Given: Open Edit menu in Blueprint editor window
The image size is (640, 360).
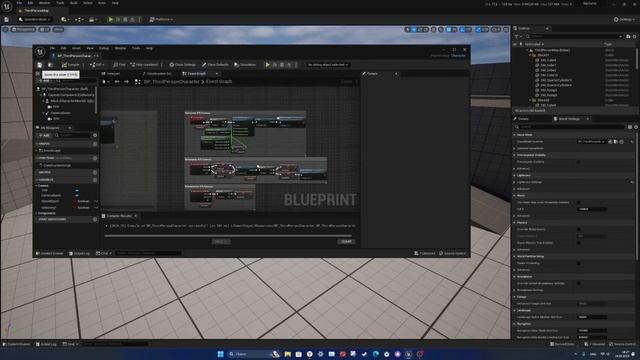Looking at the screenshot, I should click(63, 48).
